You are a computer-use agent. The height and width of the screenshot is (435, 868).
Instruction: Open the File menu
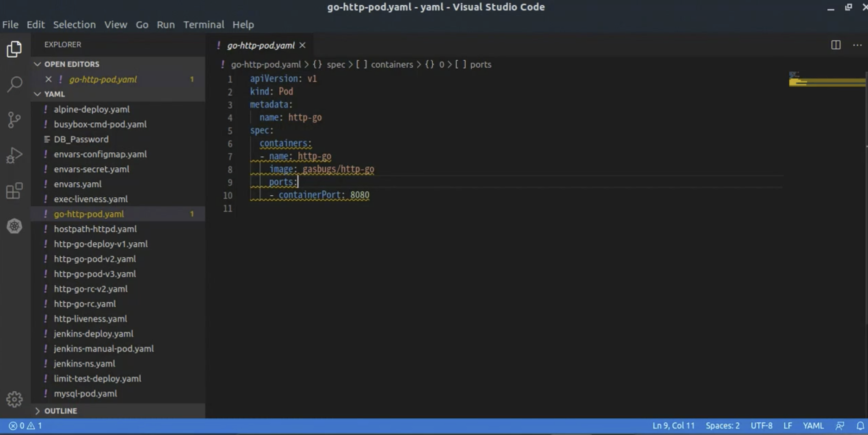(10, 25)
